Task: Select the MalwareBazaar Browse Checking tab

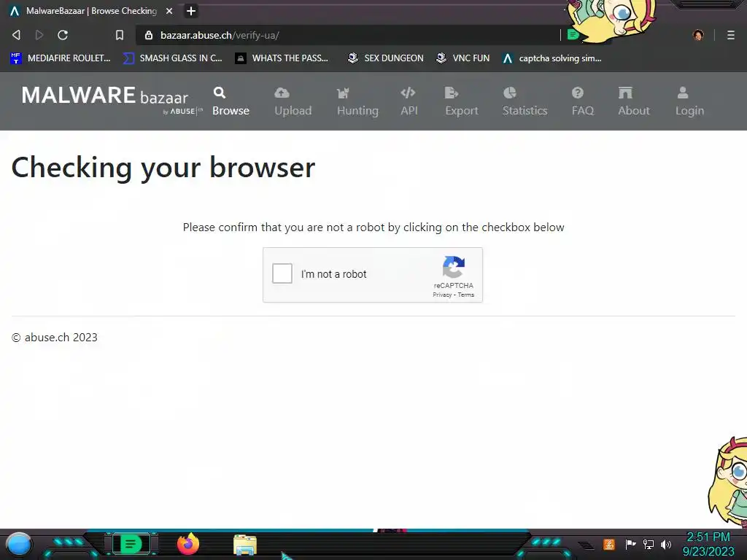Action: [x=91, y=11]
